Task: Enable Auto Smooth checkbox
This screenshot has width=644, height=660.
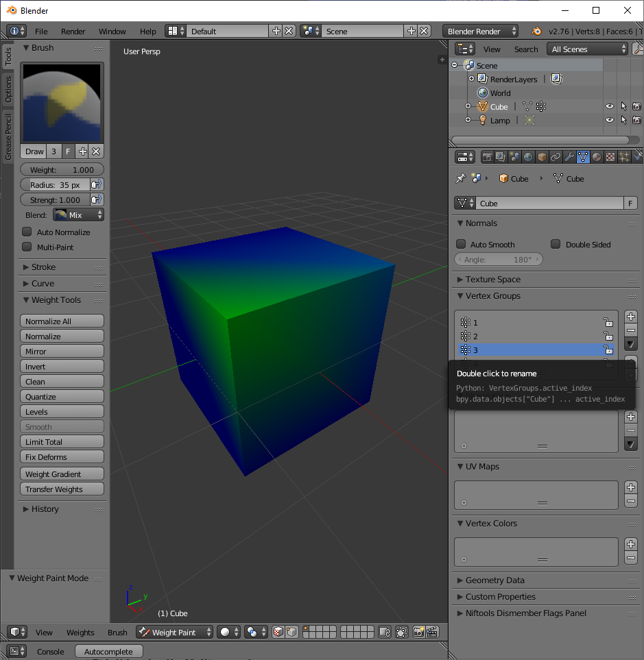Action: (x=461, y=244)
